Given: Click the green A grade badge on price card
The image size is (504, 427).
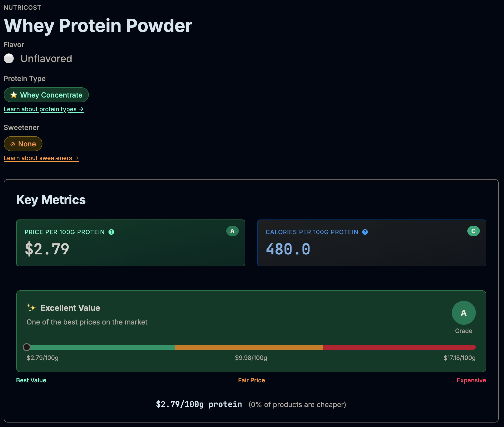Looking at the screenshot, I should coord(232,231).
